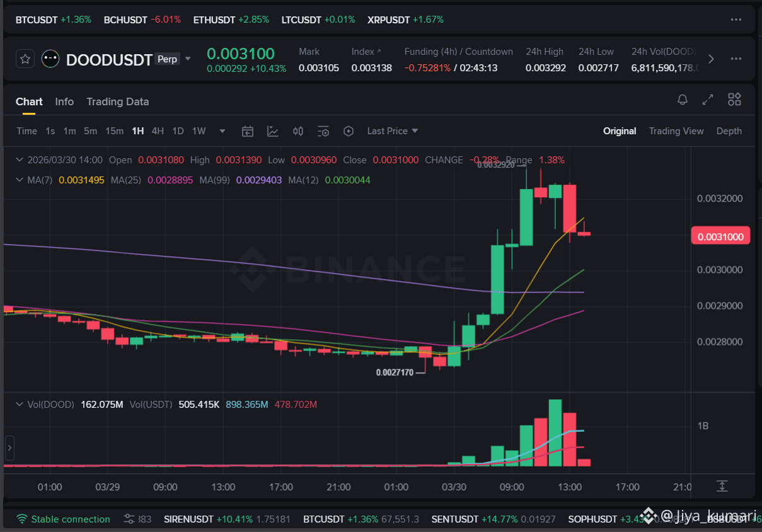The image size is (762, 532).
Task: Open the ticker bar three-dot menu
Action: [x=736, y=20]
